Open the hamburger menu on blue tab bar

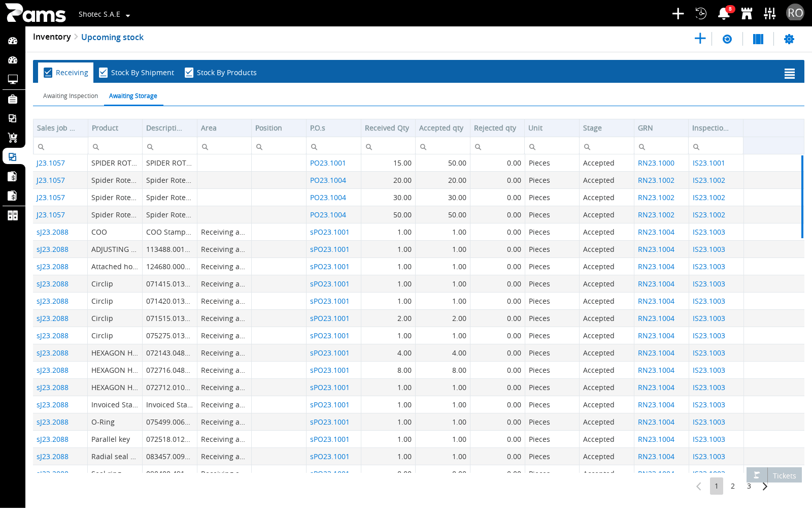point(790,74)
